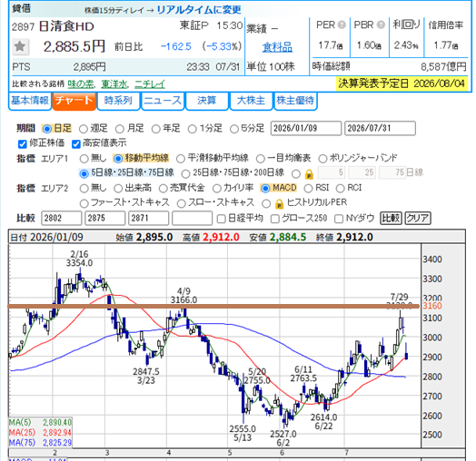Open 時系列 tab
This screenshot has height=461, width=476.
click(118, 101)
